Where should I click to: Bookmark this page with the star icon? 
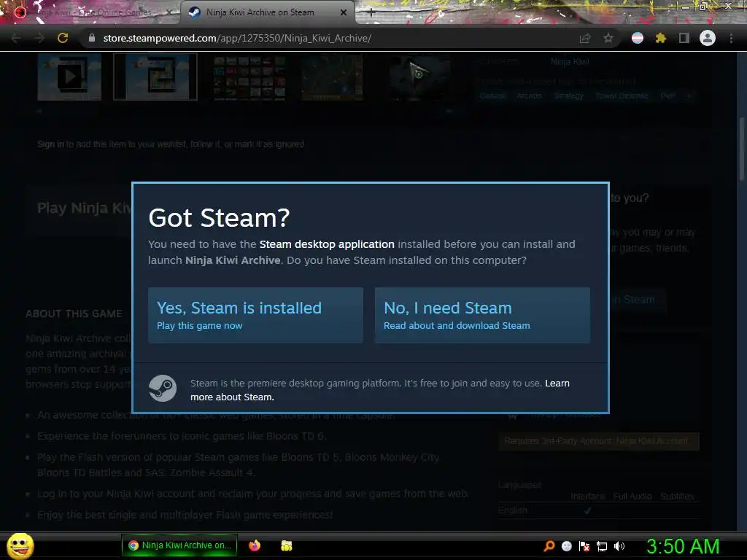click(608, 38)
